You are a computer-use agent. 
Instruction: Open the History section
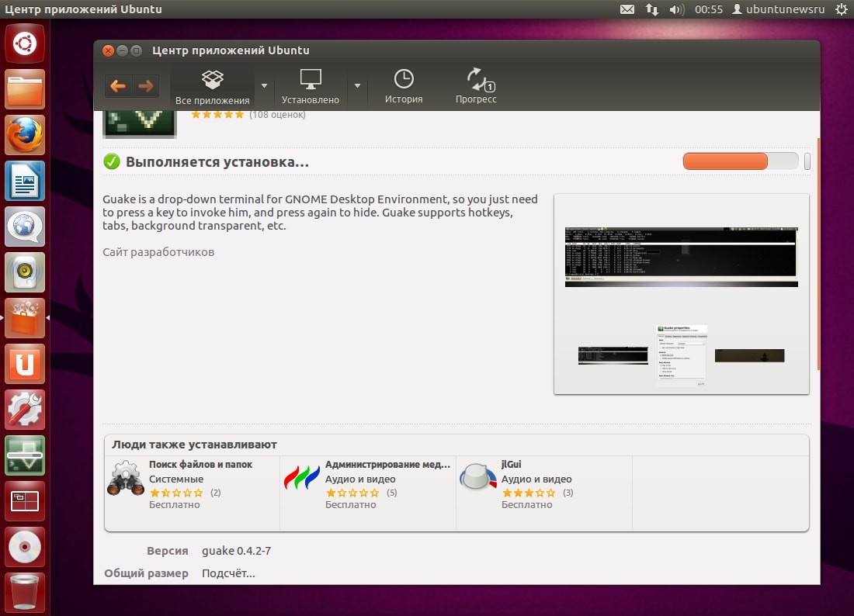pos(404,87)
